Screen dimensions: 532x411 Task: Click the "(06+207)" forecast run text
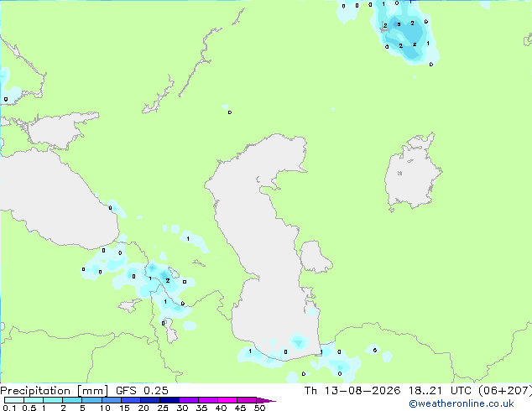coord(505,391)
